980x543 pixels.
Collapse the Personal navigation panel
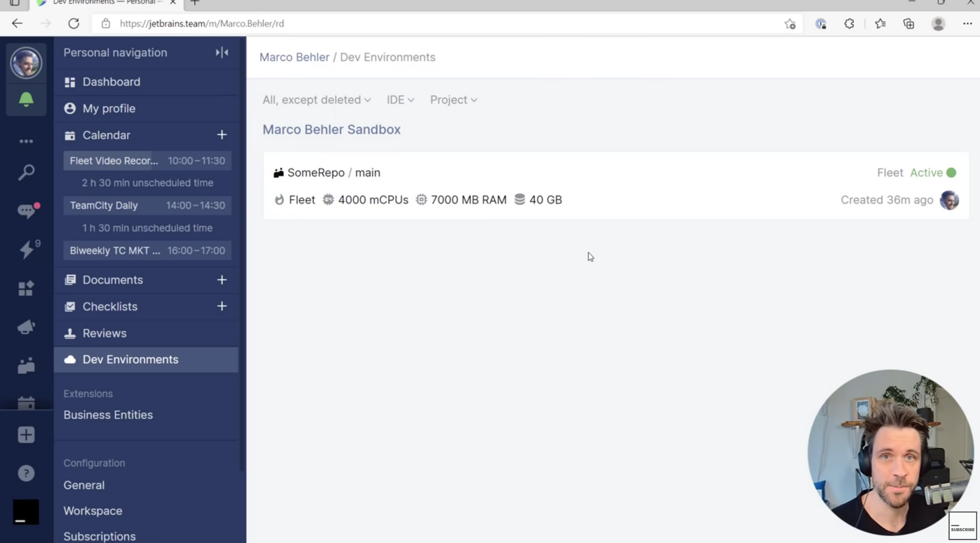222,52
